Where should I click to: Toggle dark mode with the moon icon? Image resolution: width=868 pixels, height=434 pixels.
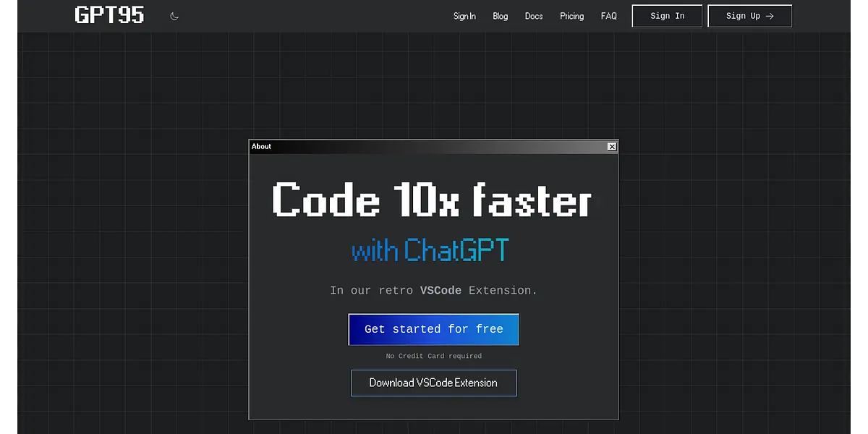174,16
